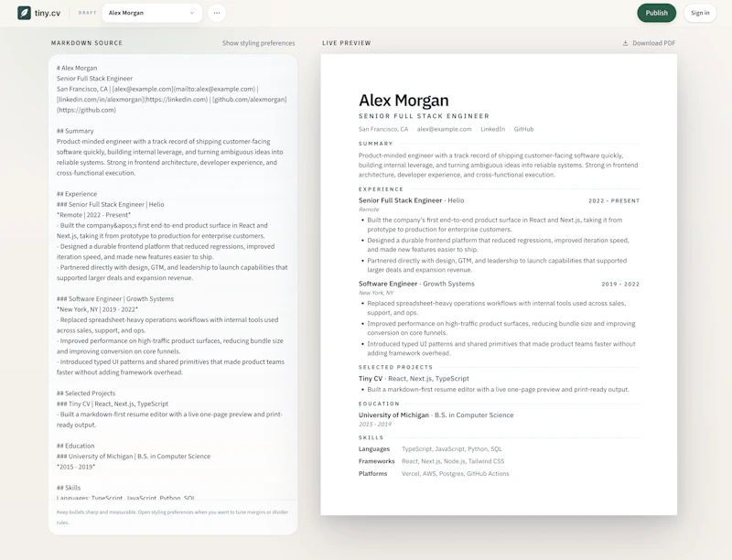Click 'Platforms' skills label in preview
732x560 pixels.
373,474
